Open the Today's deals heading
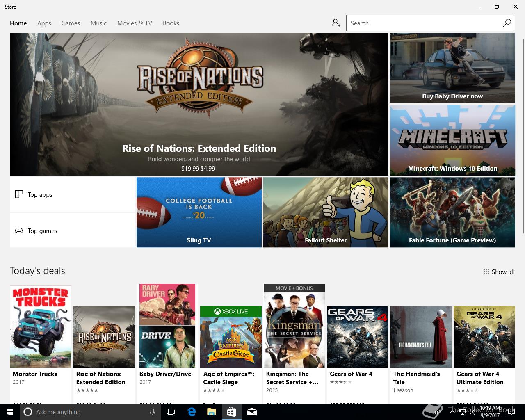 point(37,271)
